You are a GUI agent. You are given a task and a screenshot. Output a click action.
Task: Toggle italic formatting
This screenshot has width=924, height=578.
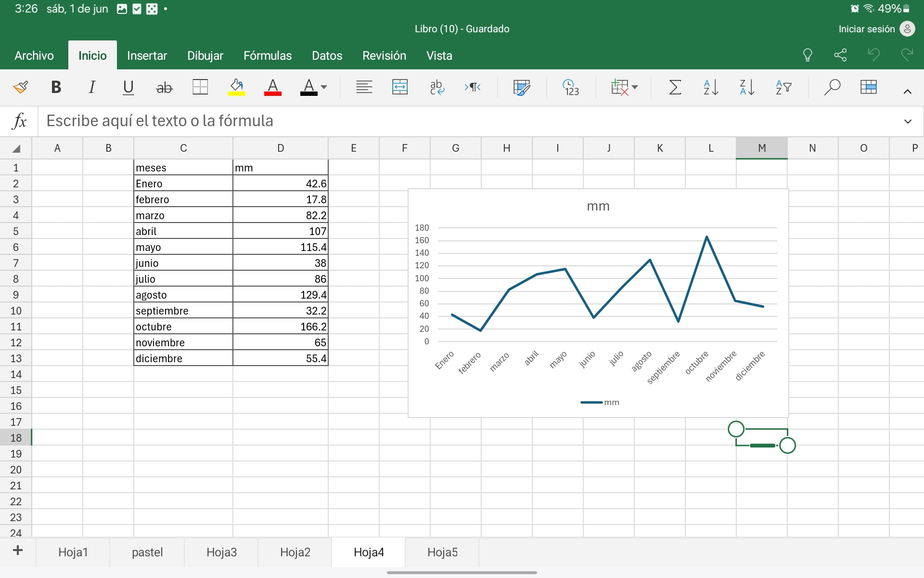[x=92, y=87]
